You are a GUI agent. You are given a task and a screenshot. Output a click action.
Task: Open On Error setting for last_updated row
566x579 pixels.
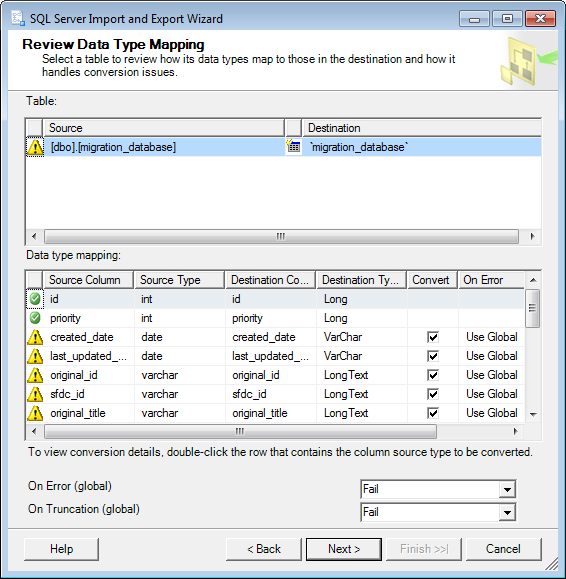[x=491, y=356]
